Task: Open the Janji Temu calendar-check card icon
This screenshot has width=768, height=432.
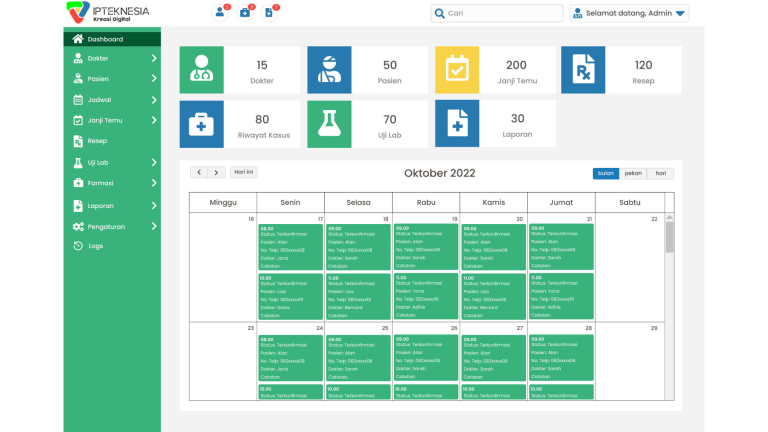Action: (457, 70)
